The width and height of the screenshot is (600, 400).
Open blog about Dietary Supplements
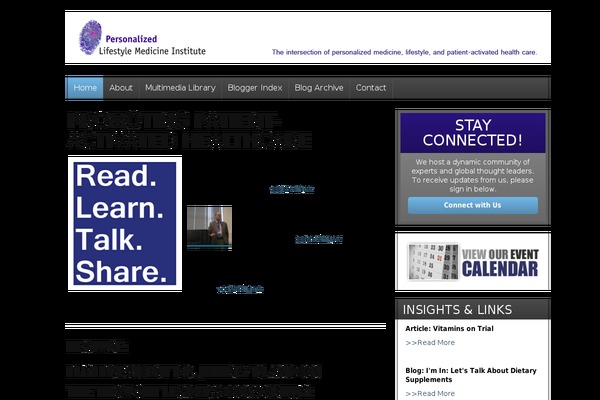point(471,375)
